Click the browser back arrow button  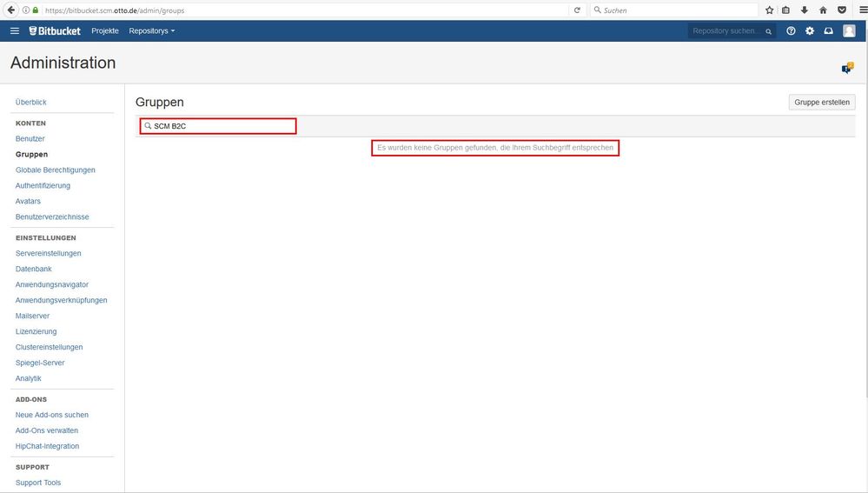coord(10,10)
